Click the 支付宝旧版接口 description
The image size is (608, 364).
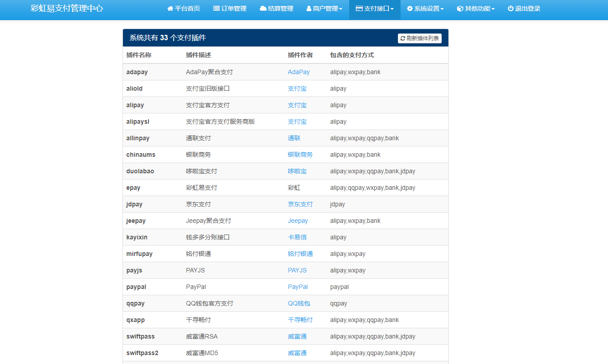[208, 88]
